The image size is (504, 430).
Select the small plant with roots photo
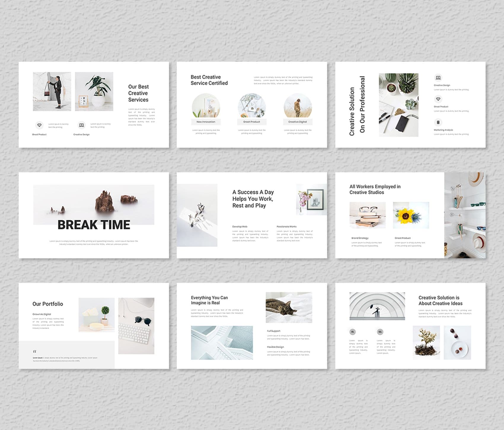click(x=426, y=343)
